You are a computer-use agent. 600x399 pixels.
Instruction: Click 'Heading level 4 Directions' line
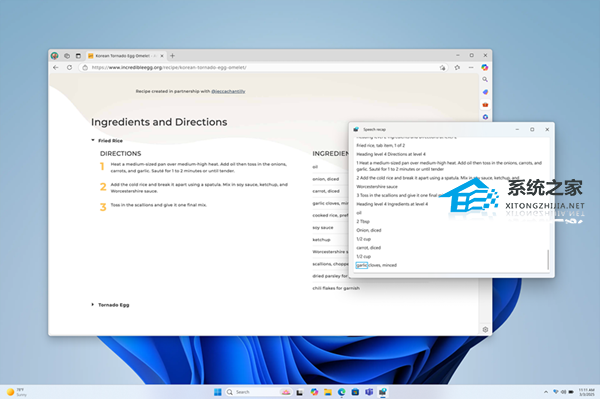coord(391,154)
